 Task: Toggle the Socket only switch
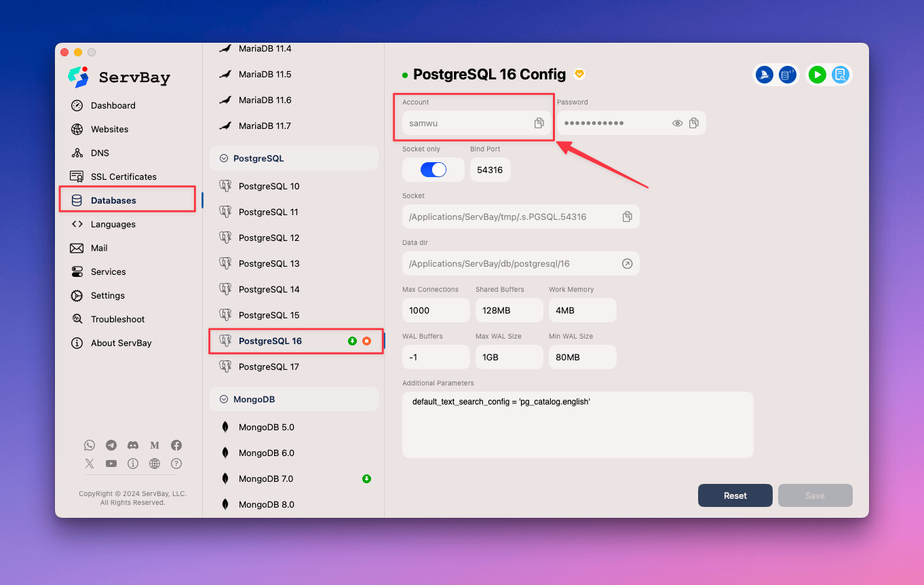click(x=434, y=170)
